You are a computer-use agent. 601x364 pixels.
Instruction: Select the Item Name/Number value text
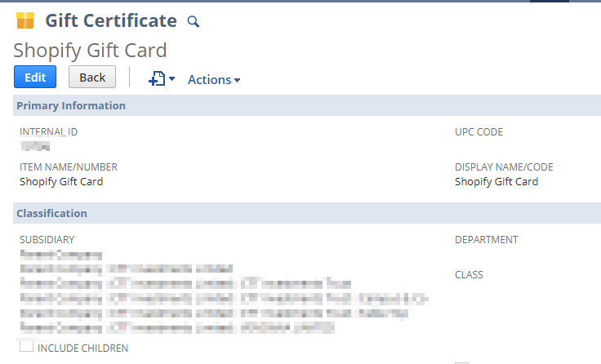61,182
